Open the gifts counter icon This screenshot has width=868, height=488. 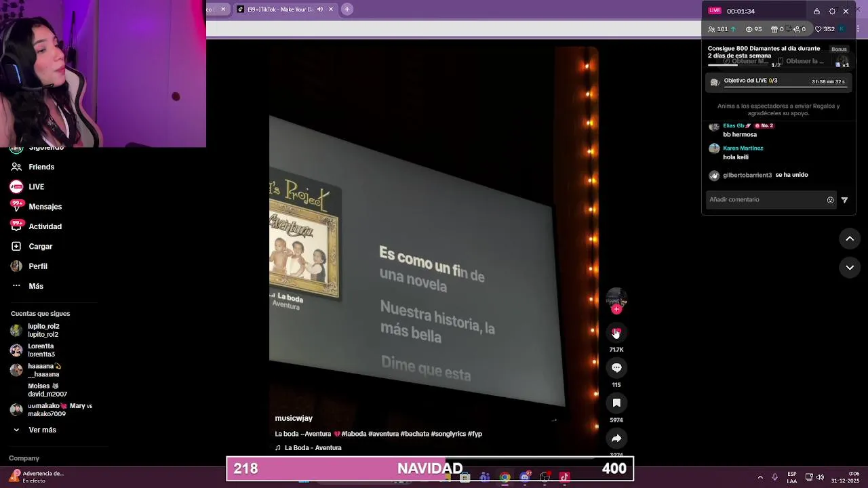click(x=777, y=29)
